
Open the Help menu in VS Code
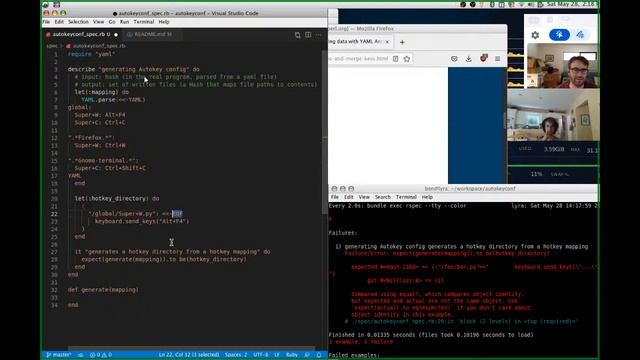pos(164,22)
